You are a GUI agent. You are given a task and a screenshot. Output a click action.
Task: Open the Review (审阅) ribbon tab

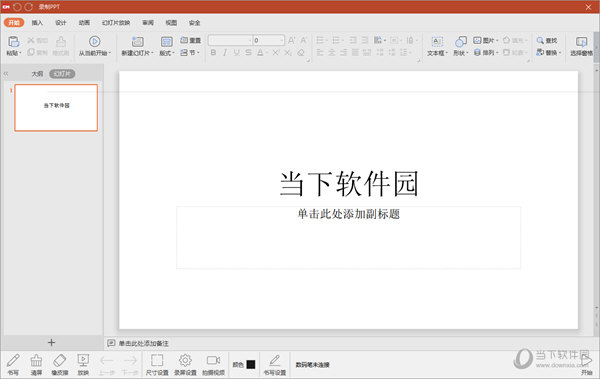point(148,23)
